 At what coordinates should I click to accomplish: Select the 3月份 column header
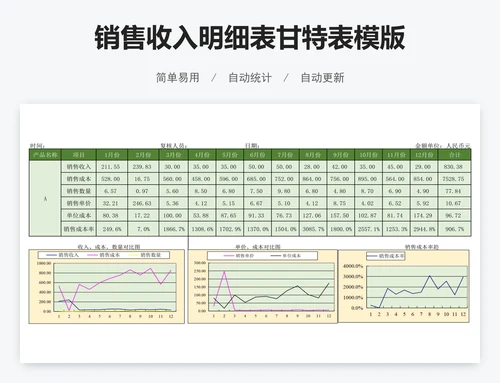point(174,155)
